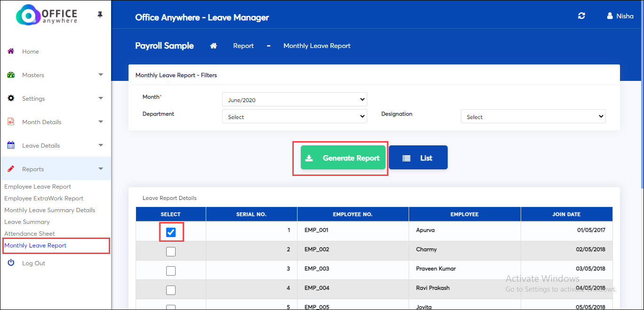Screen dimensions: 644x310
Task: Click the Charmy employee name
Action: [427, 249]
